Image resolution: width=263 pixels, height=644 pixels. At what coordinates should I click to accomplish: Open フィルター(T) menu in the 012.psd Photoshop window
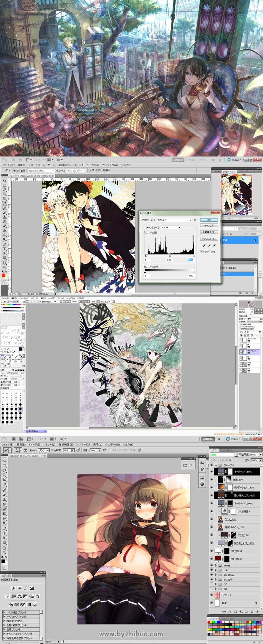point(82,444)
